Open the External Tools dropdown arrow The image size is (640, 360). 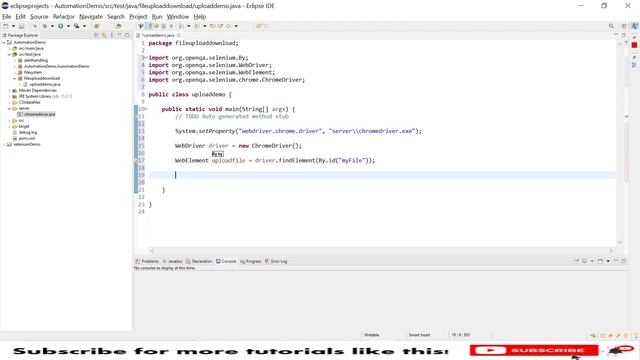click(x=84, y=26)
